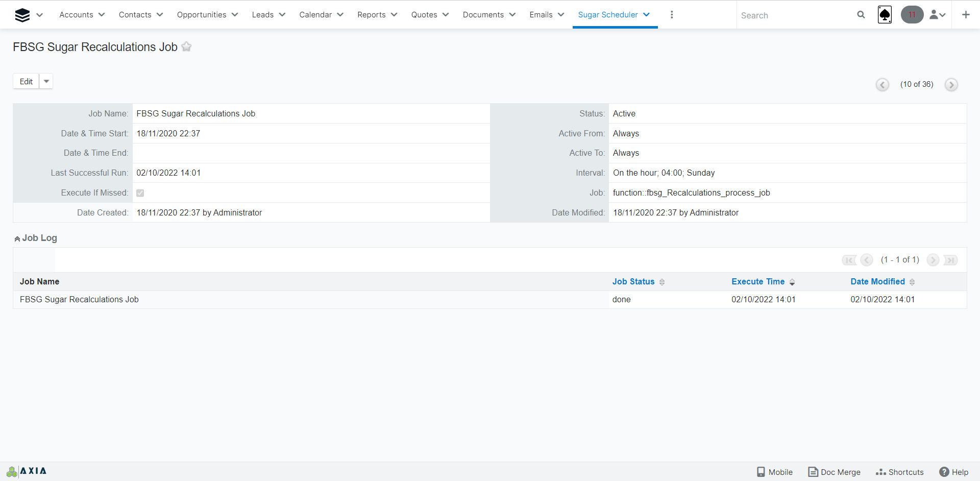Open the user profile menu
The image size is (980, 481).
coord(937,15)
